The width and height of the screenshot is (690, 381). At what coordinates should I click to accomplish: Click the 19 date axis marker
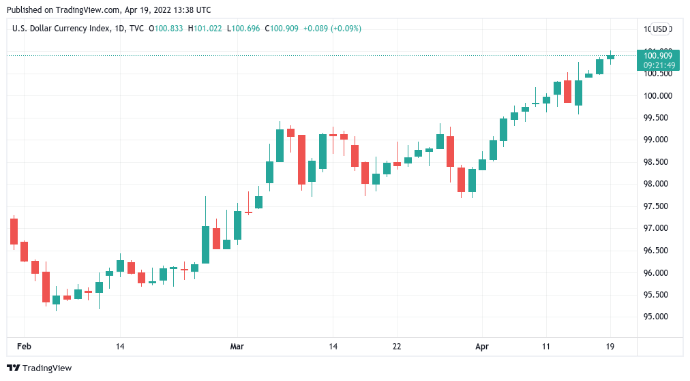610,346
